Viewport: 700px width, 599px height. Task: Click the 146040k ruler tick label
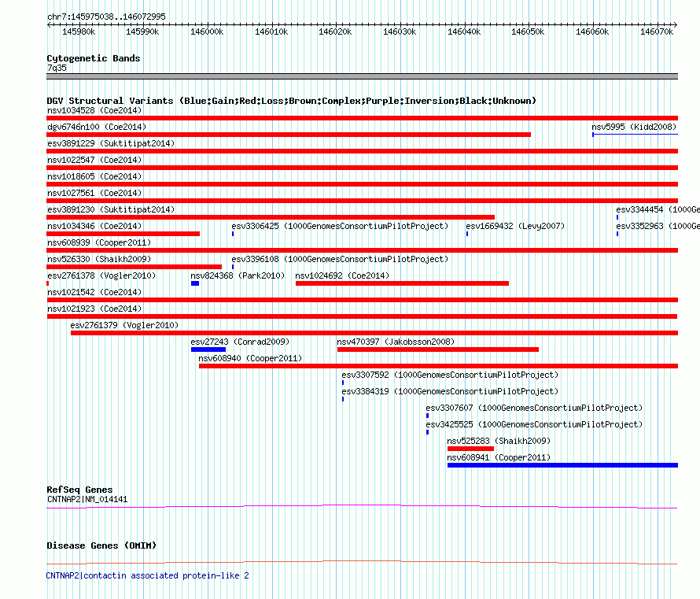coord(464,31)
